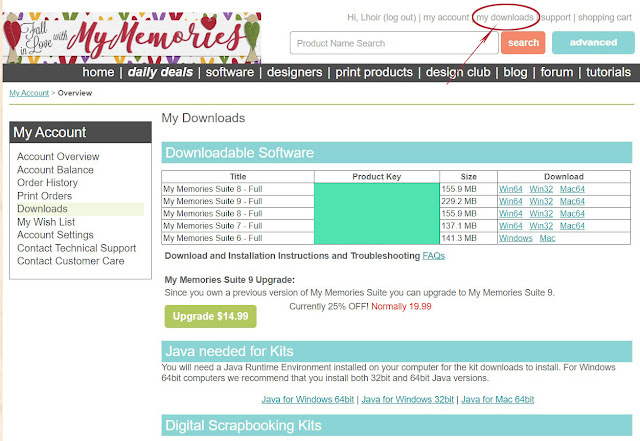Go to home in navigation bar
640x441 pixels.
pos(98,72)
